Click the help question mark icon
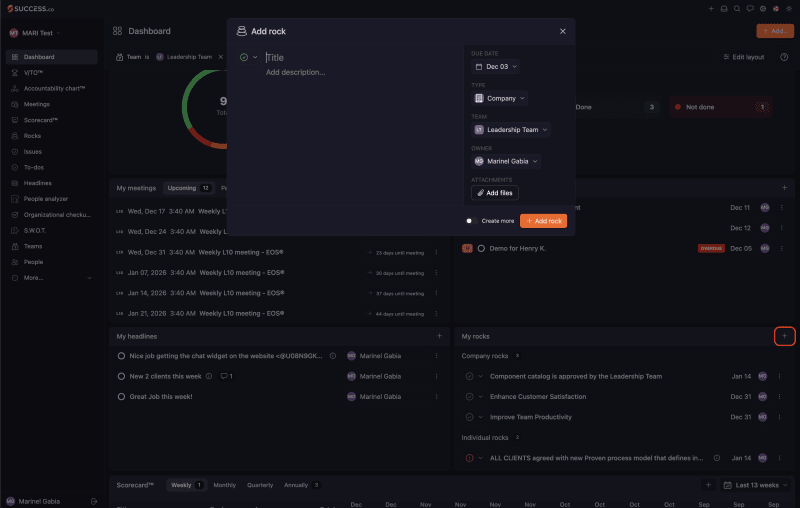This screenshot has height=508, width=800. (x=784, y=57)
